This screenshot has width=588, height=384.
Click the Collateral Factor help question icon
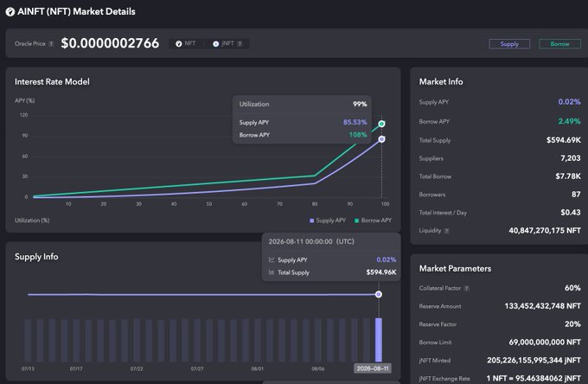click(466, 288)
